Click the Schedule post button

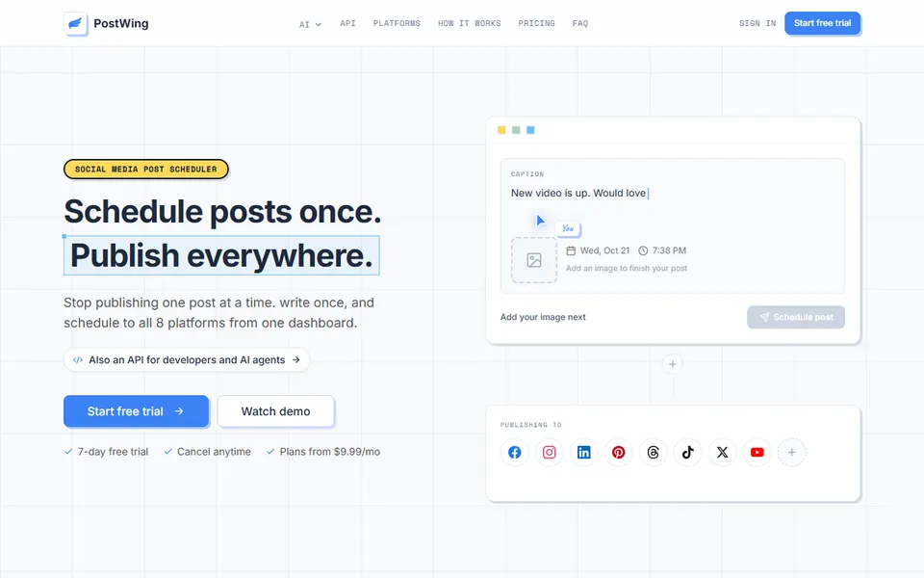(x=796, y=317)
